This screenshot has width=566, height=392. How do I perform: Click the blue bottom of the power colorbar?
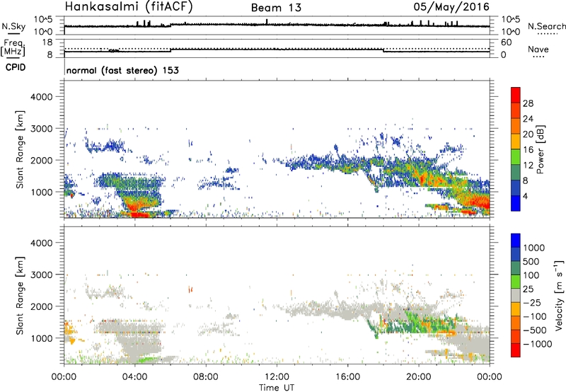point(516,203)
